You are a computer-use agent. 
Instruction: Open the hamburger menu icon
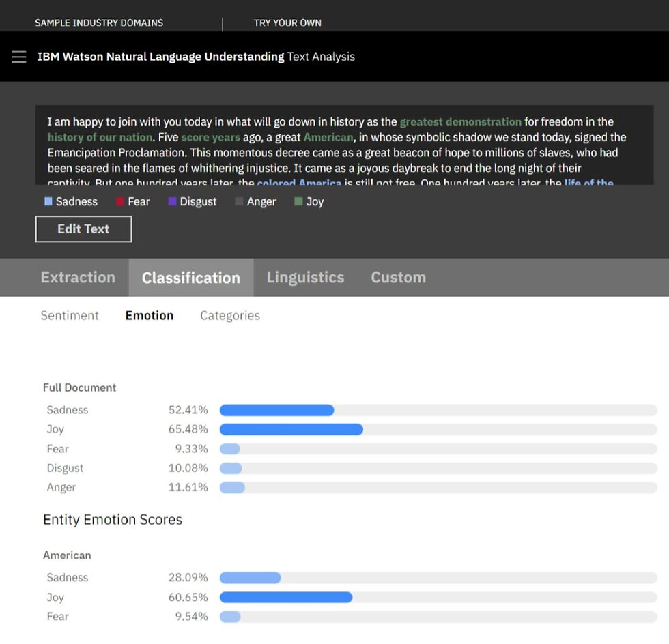19,57
